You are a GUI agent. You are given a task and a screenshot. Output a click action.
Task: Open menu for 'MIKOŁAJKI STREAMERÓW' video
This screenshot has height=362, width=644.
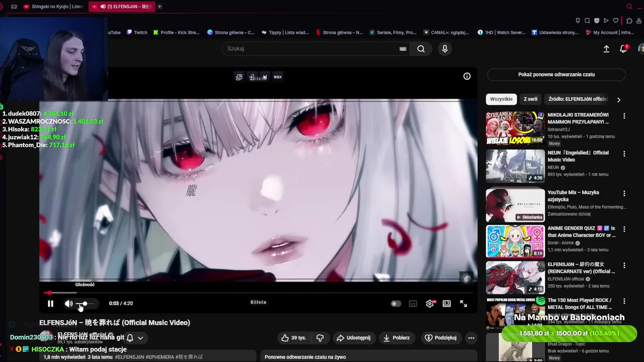624,116
